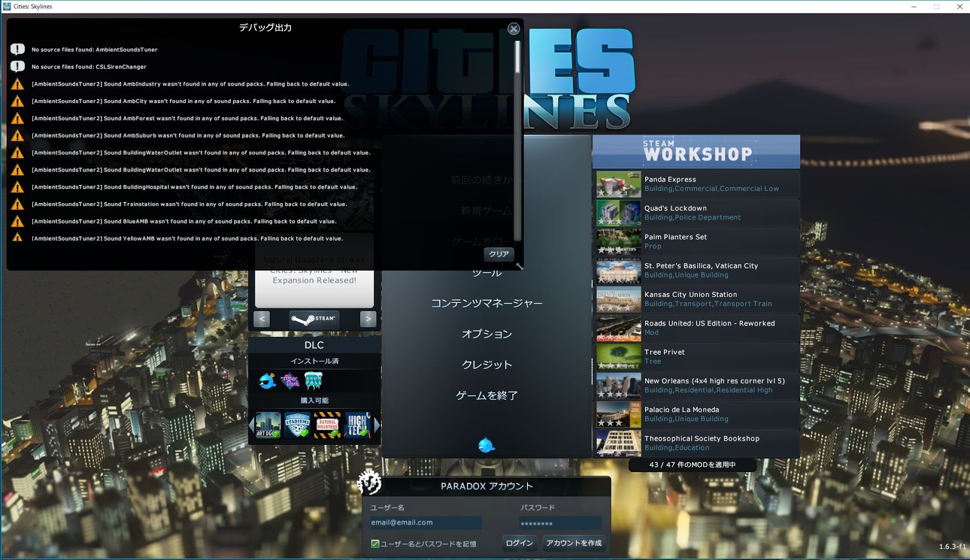Open New Orleans 4x4 high res corner item
This screenshot has width=970, height=560.
point(696,385)
